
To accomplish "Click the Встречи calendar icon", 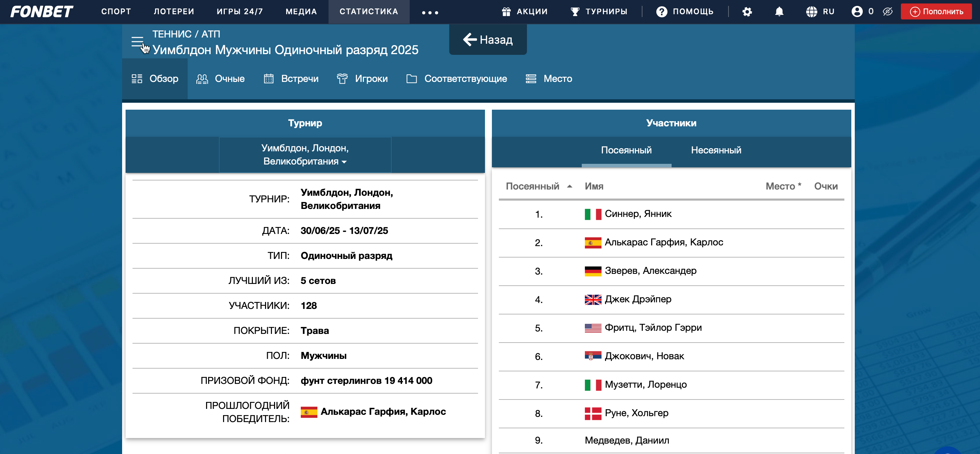I will [x=269, y=79].
